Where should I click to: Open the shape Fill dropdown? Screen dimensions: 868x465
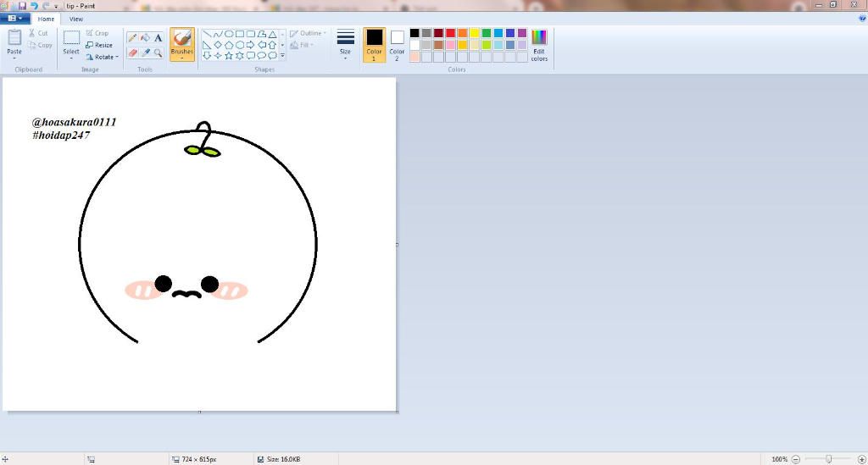coord(303,46)
